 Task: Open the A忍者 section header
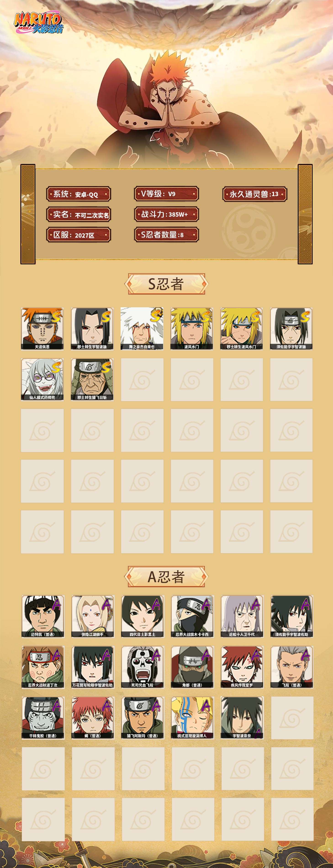click(x=166, y=576)
